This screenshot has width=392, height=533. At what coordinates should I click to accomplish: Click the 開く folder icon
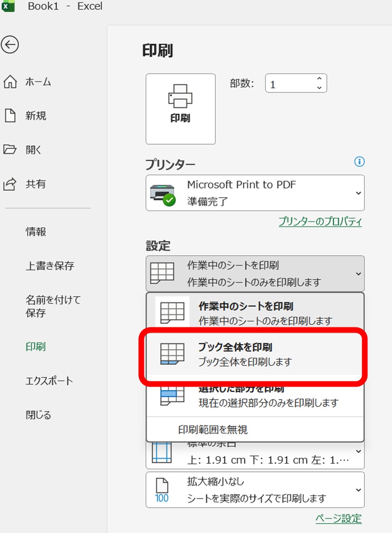point(10,150)
